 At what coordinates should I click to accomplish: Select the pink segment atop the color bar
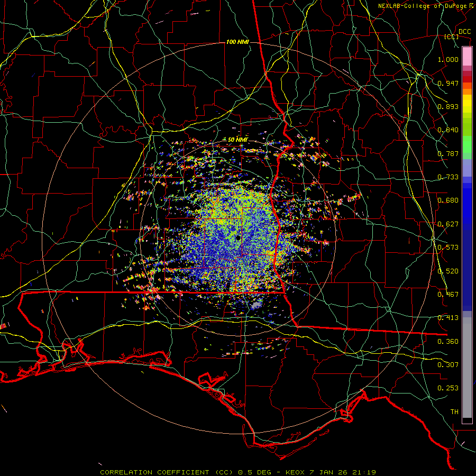467,57
